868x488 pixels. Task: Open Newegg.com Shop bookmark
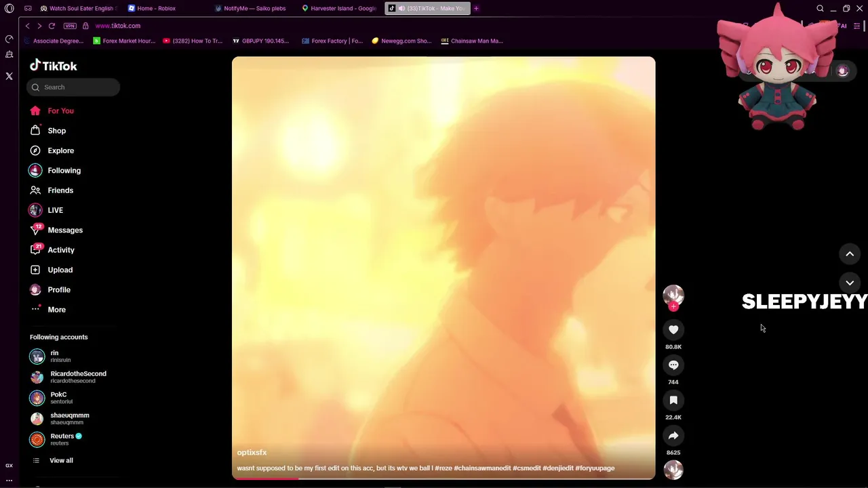[401, 41]
